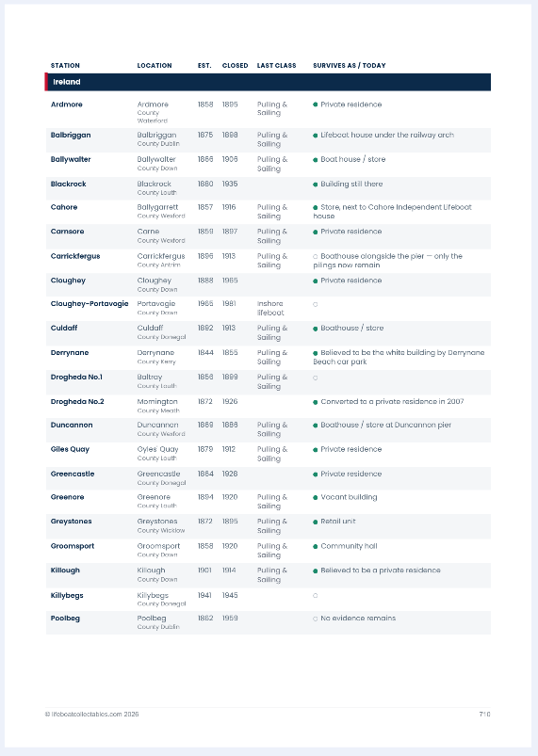Screen dimensions: 538x756
Task: Click the green dot next to Community hall
Action: [x=315, y=546]
